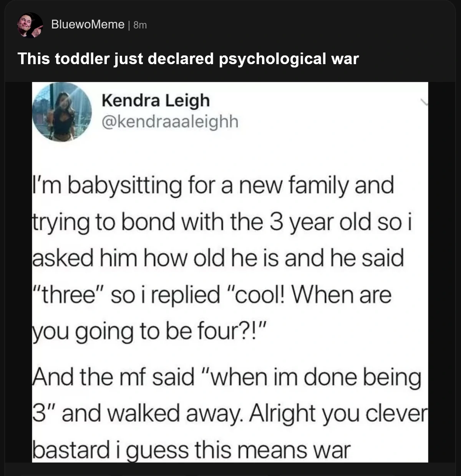Select the Kendra Leigh display name
Screen dimensions: 461x476
(156, 101)
